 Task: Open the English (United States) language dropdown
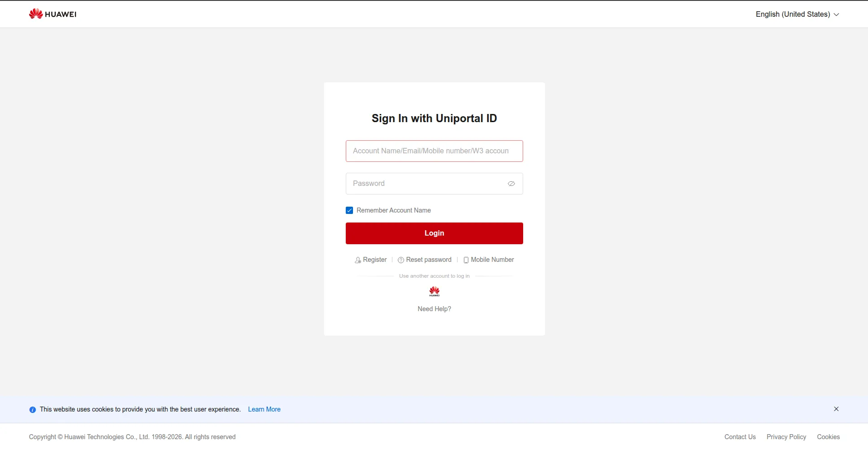[792, 14]
